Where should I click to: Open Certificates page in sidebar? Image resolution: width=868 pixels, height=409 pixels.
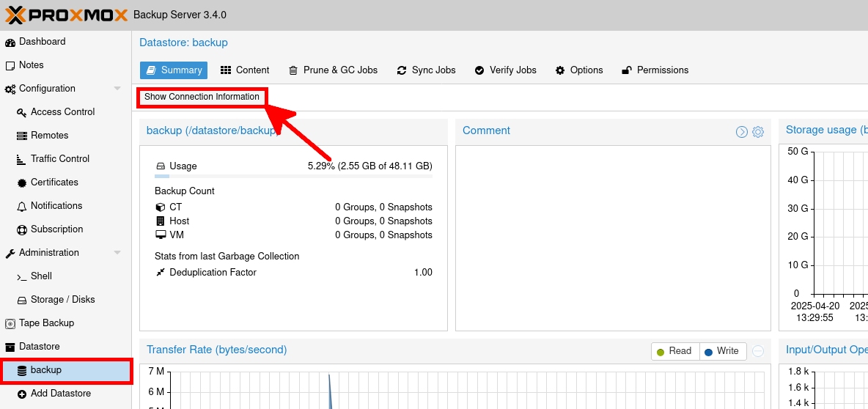[54, 183]
